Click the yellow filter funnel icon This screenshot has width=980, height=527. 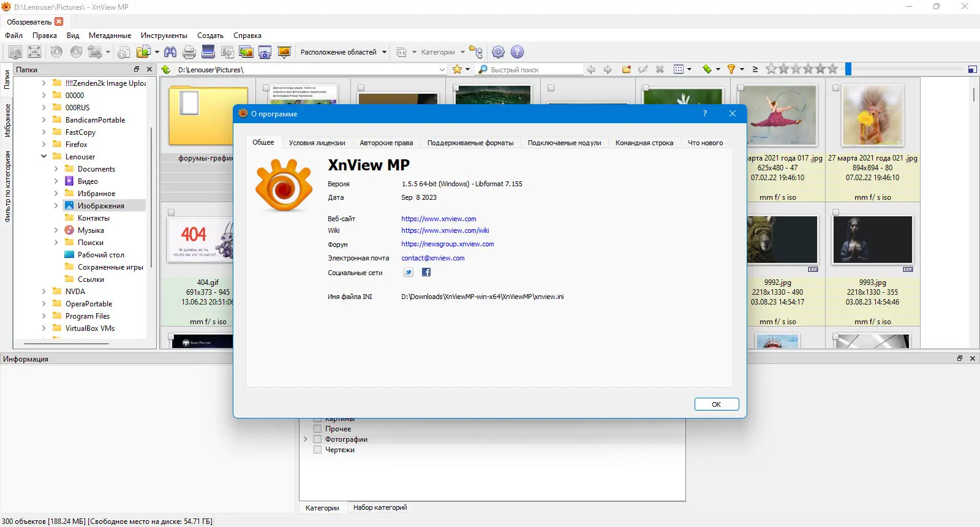731,69
